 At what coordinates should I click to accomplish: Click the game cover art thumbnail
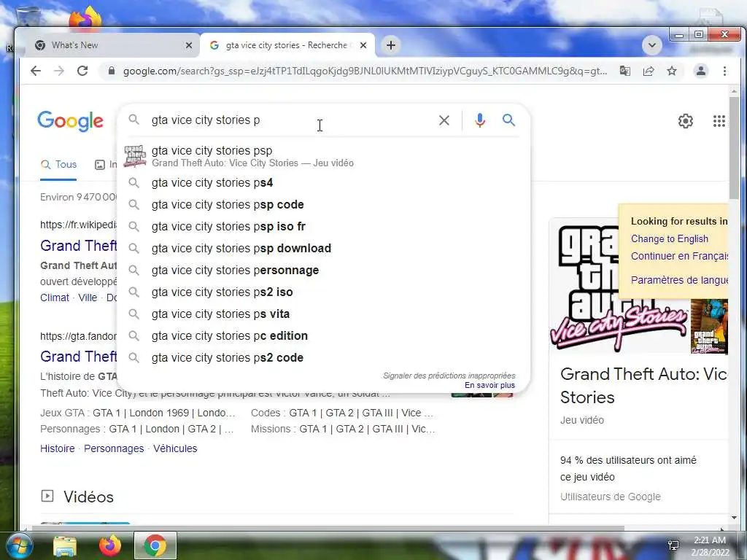tap(709, 327)
